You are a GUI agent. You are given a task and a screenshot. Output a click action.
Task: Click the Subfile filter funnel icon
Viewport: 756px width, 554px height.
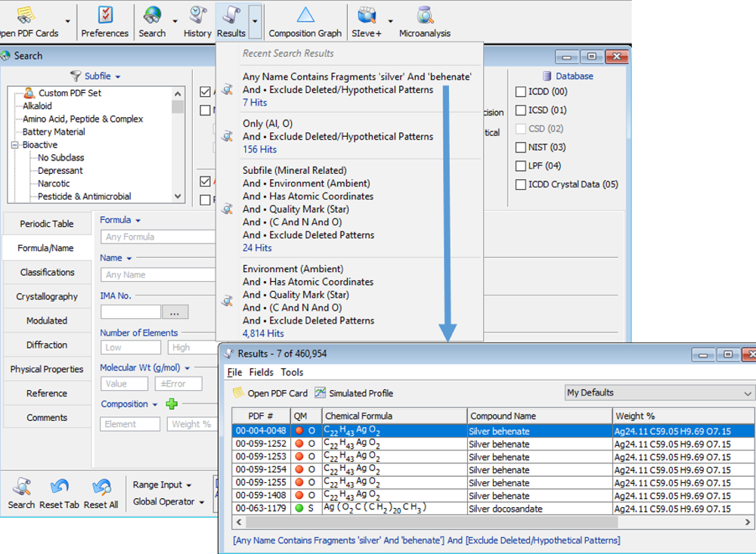[76, 76]
